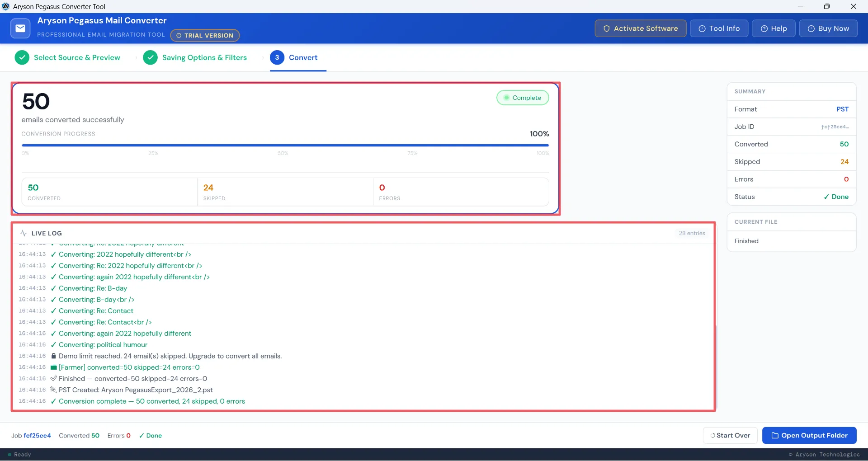Click log line 'Converting: again 2022 hopefully different<br />'

tap(134, 277)
